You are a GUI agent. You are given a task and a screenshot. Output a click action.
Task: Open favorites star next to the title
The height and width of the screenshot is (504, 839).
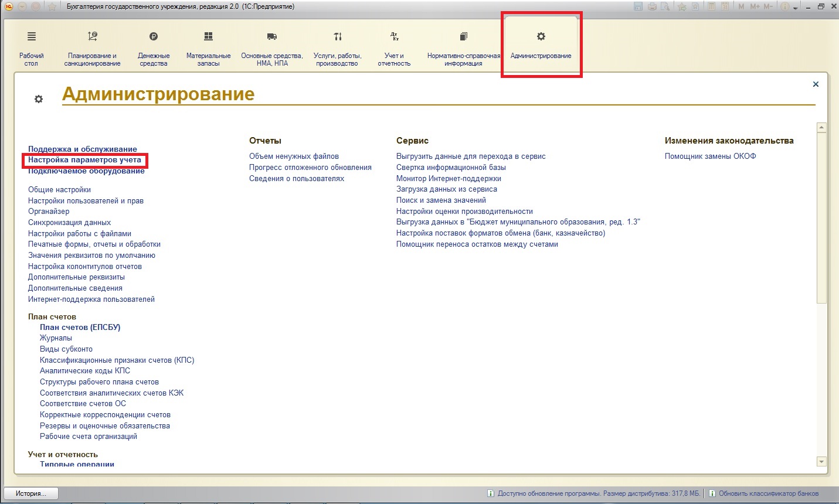point(52,6)
